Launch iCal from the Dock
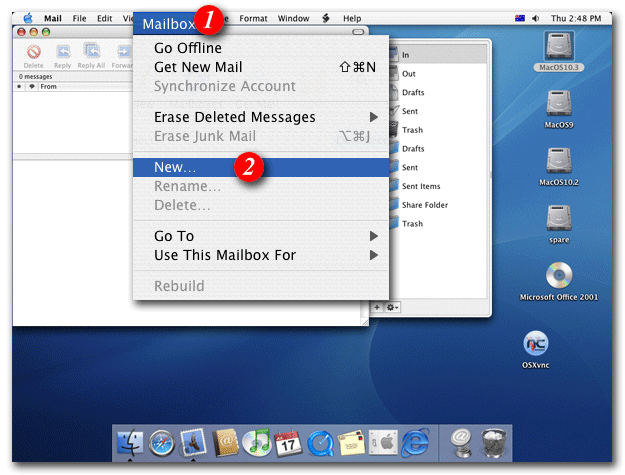This screenshot has width=625, height=475. click(x=289, y=440)
